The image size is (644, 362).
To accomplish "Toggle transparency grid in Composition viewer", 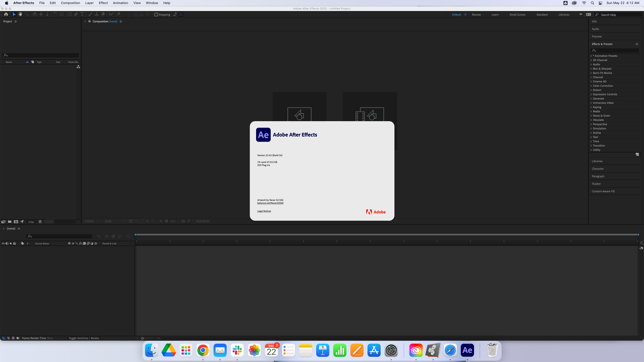I will [x=136, y=221].
